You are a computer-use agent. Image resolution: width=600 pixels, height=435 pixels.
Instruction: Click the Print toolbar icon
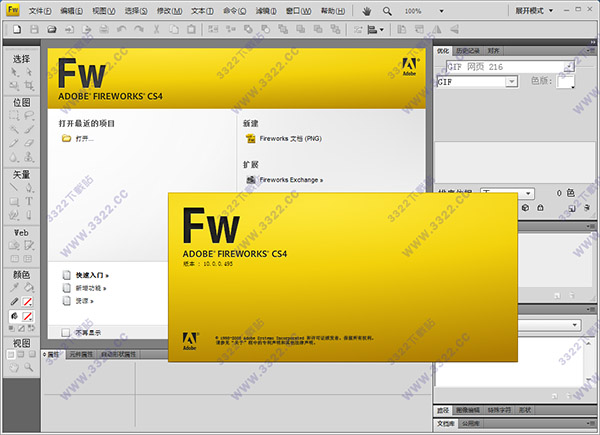tap(104, 29)
